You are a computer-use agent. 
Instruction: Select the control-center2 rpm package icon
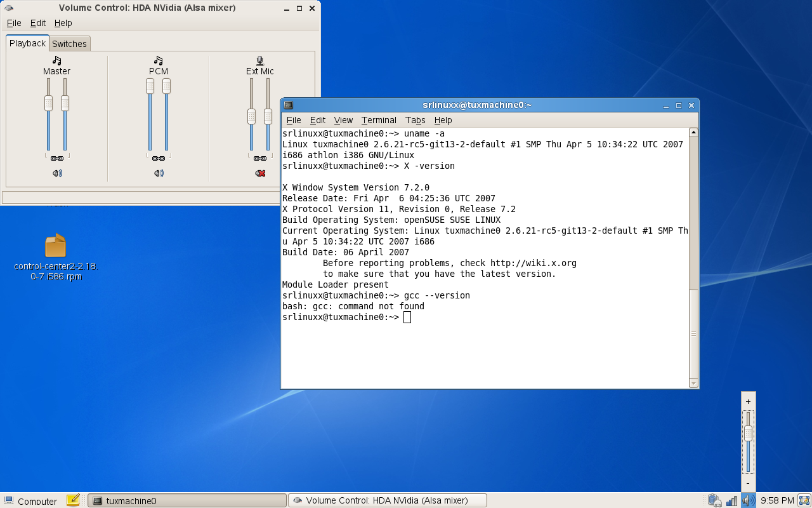click(56, 246)
